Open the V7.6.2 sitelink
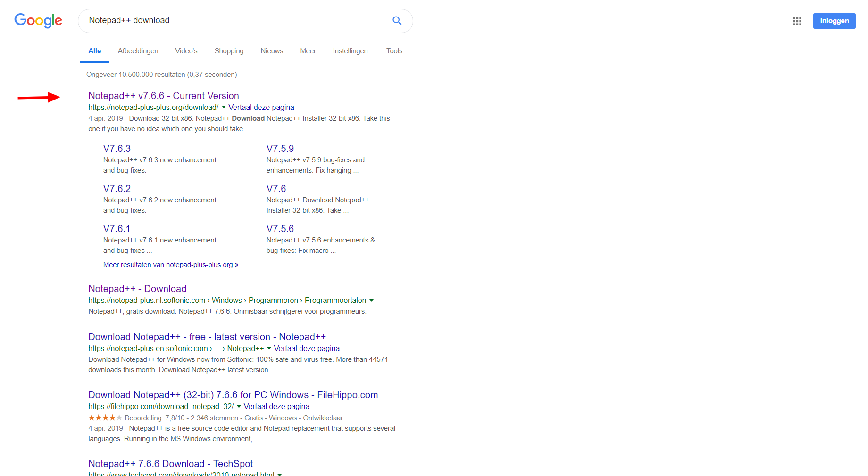This screenshot has width=868, height=476. point(117,189)
